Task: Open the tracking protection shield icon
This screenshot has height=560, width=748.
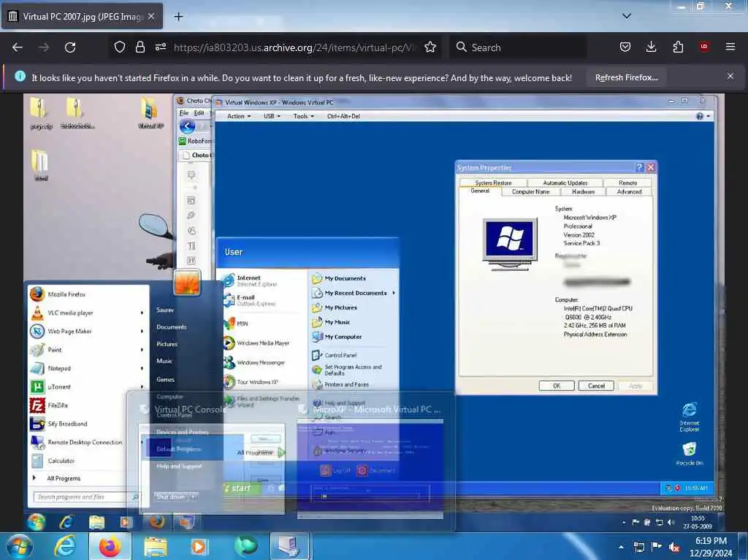Action: (x=120, y=47)
